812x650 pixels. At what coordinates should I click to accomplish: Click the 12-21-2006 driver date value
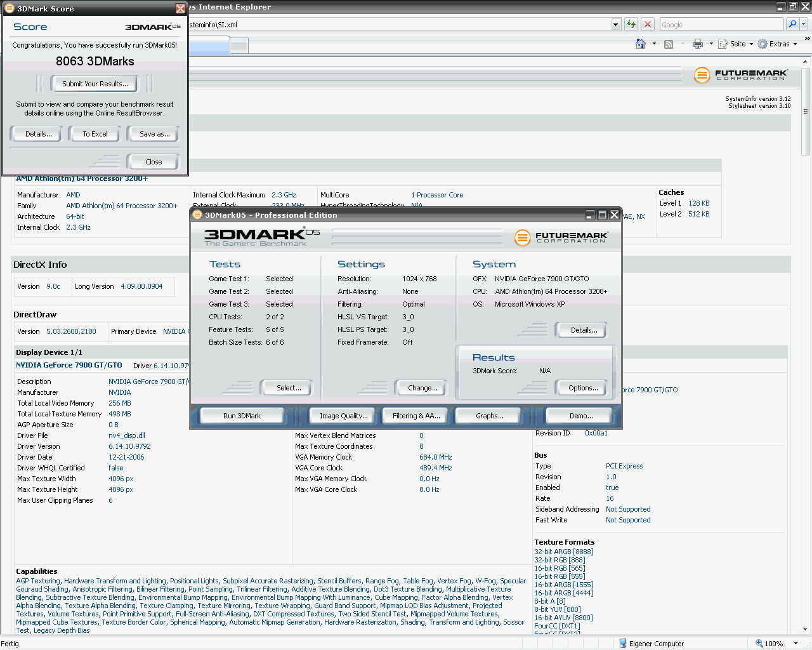pos(126,457)
